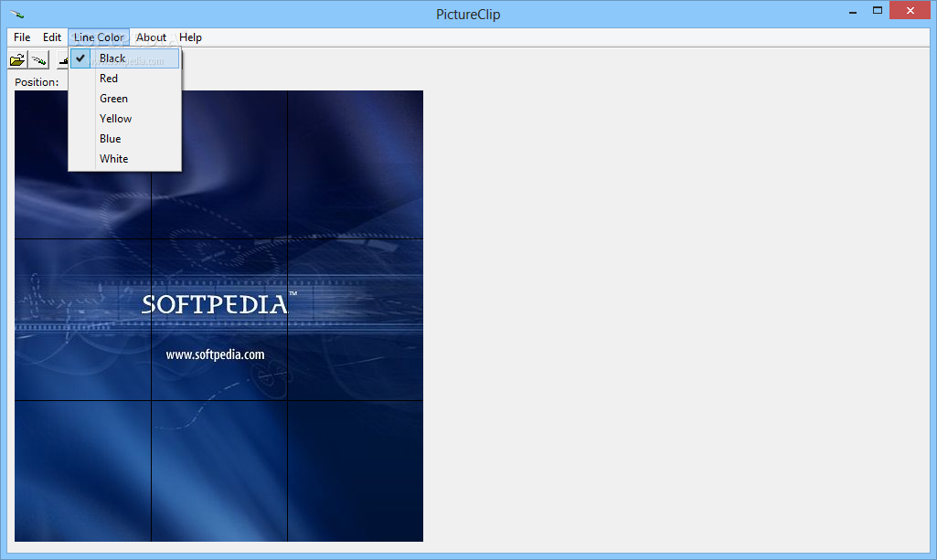Open the Edit menu
The image size is (937, 560).
coord(52,37)
